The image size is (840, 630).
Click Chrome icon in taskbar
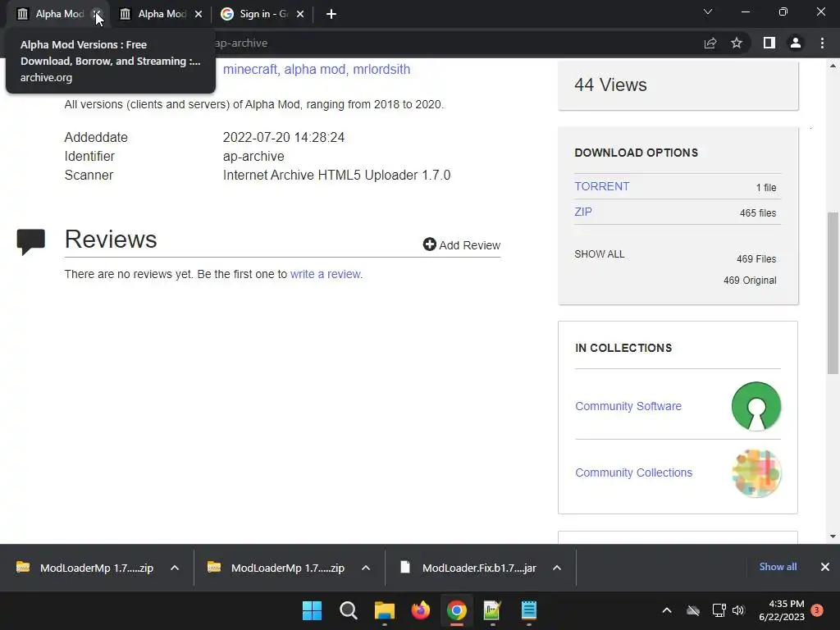456,610
